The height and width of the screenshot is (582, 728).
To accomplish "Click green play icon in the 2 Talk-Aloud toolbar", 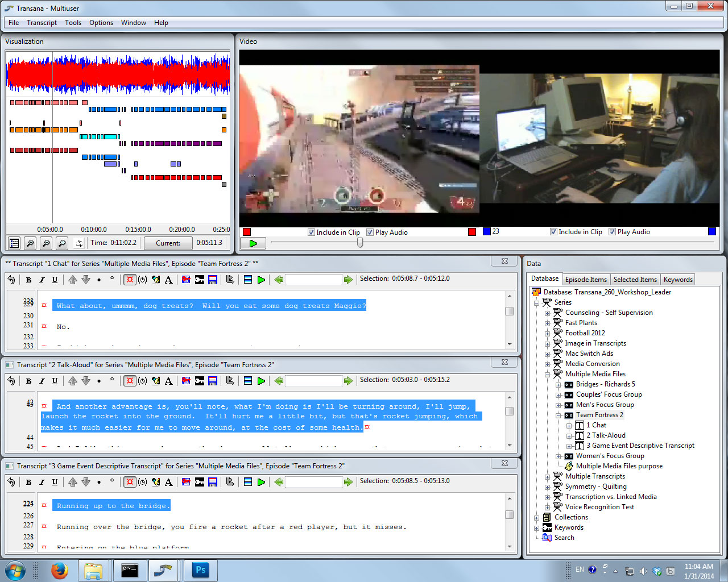I will [261, 381].
